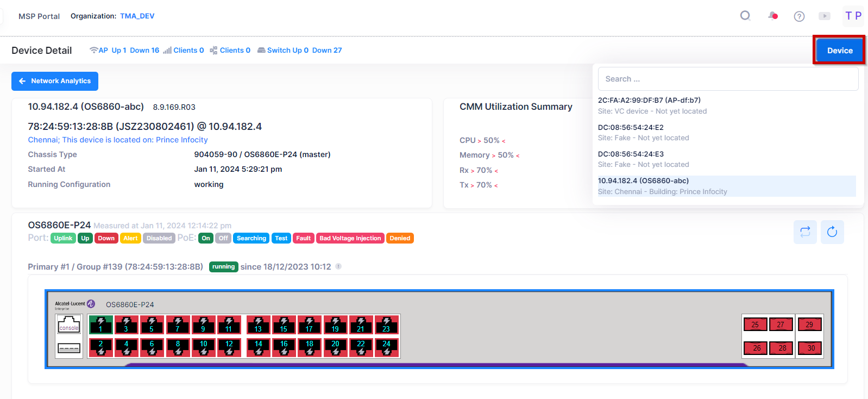Screen dimensions: 868x399
Task: Toggle the Device dropdown button
Action: point(839,51)
